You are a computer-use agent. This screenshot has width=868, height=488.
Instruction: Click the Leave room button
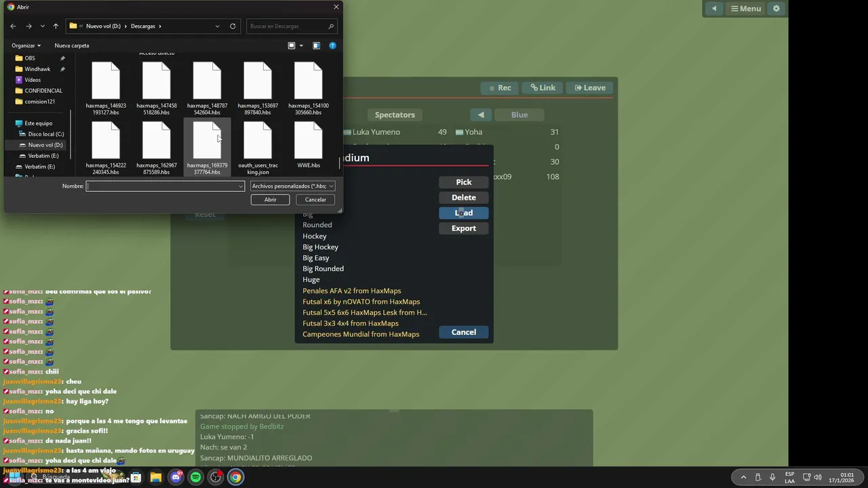pyautogui.click(x=590, y=87)
